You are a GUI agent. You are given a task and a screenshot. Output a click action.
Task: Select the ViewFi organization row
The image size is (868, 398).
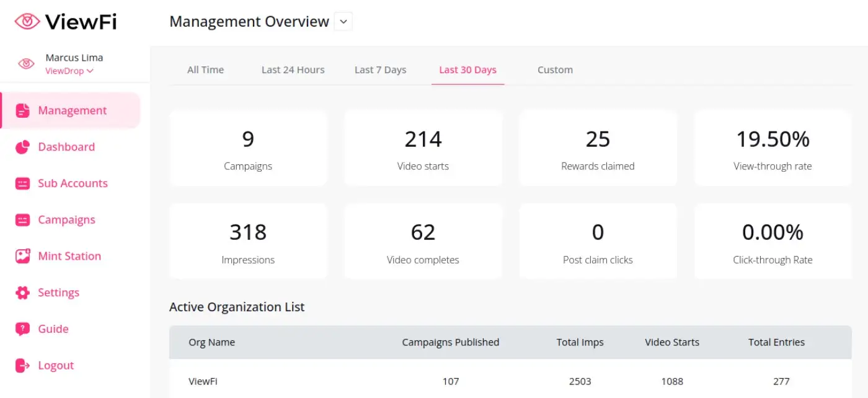(204, 381)
